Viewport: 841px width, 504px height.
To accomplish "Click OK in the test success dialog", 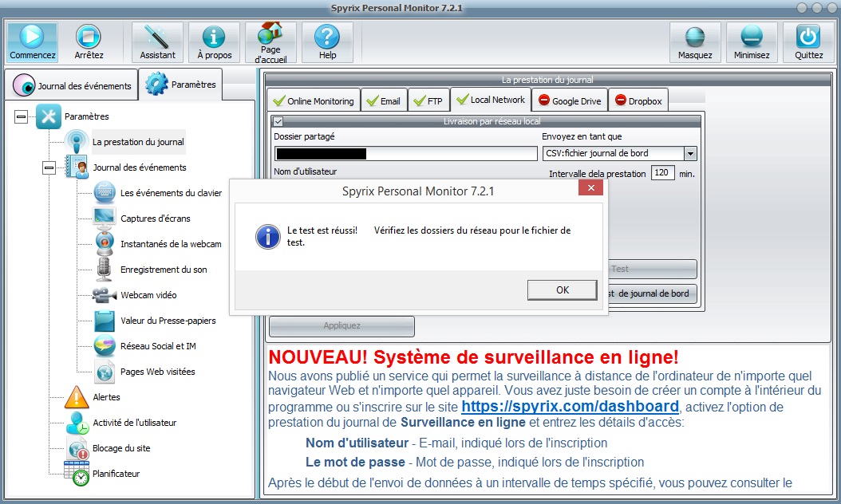I will (562, 290).
